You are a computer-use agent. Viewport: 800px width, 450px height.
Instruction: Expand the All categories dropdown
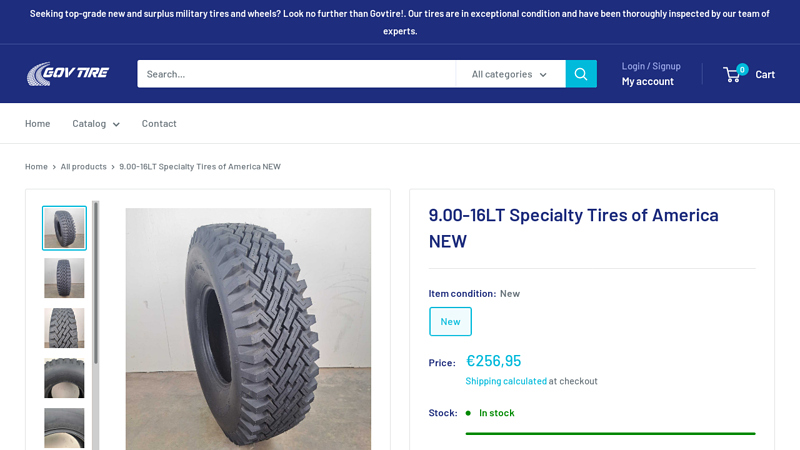[509, 74]
